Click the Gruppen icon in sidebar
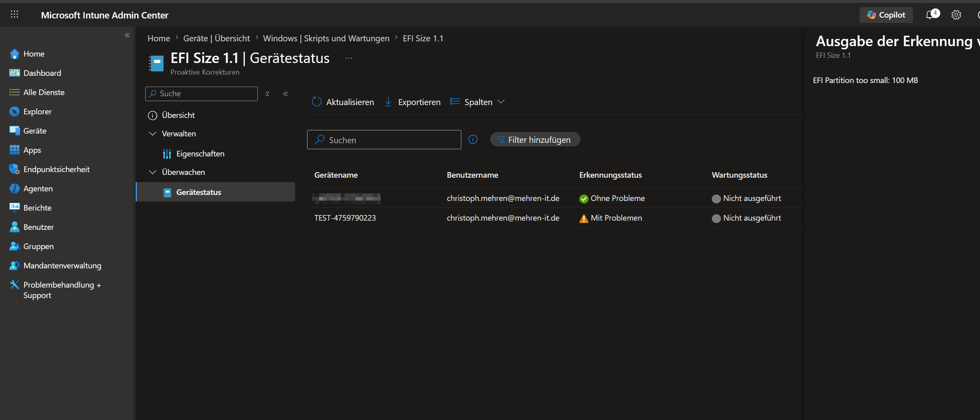This screenshot has width=980, height=420. (14, 246)
